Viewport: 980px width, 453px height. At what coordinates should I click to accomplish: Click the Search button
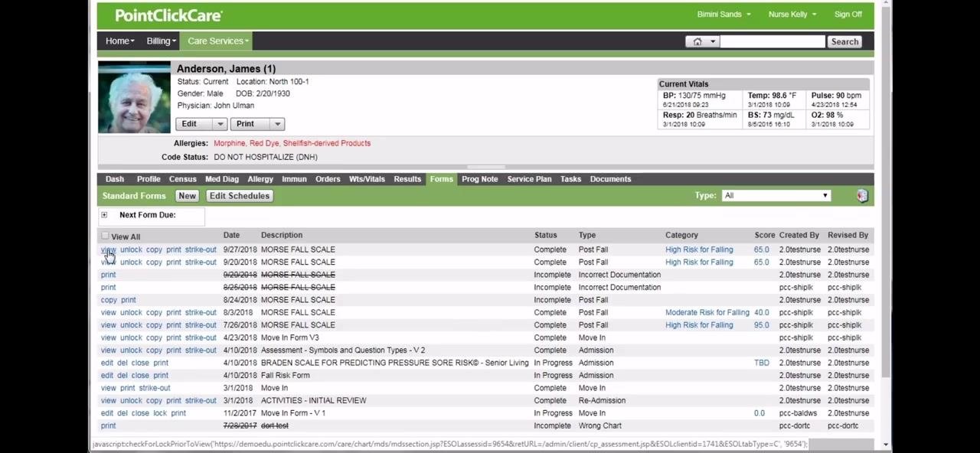click(x=844, y=41)
